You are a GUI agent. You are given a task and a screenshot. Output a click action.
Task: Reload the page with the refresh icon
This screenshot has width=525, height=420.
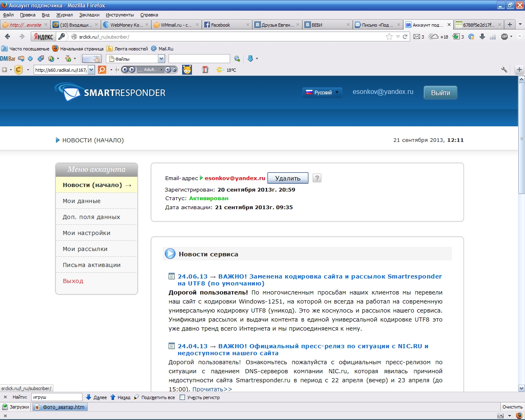[x=405, y=37]
